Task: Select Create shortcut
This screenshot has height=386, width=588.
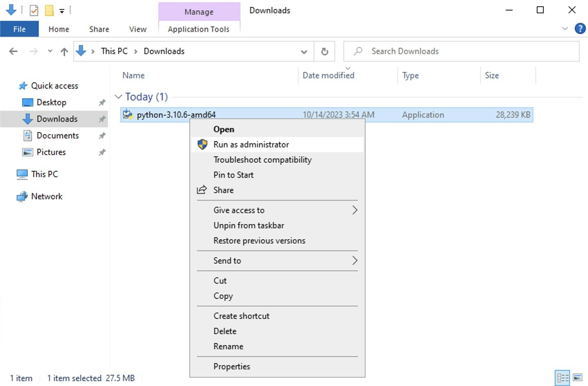Action: [x=277, y=316]
